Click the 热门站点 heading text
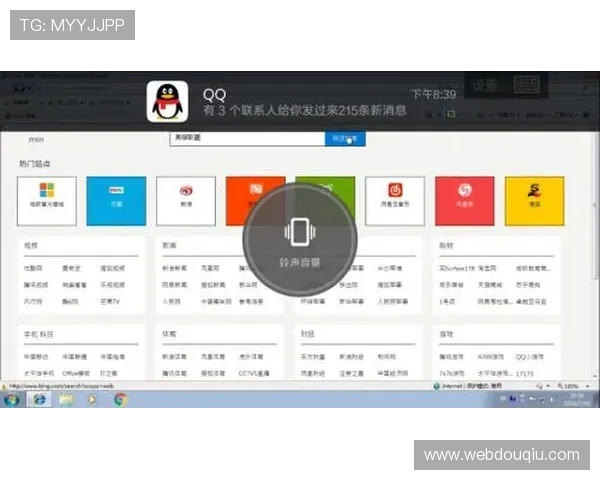The height and width of the screenshot is (480, 600). [x=35, y=164]
